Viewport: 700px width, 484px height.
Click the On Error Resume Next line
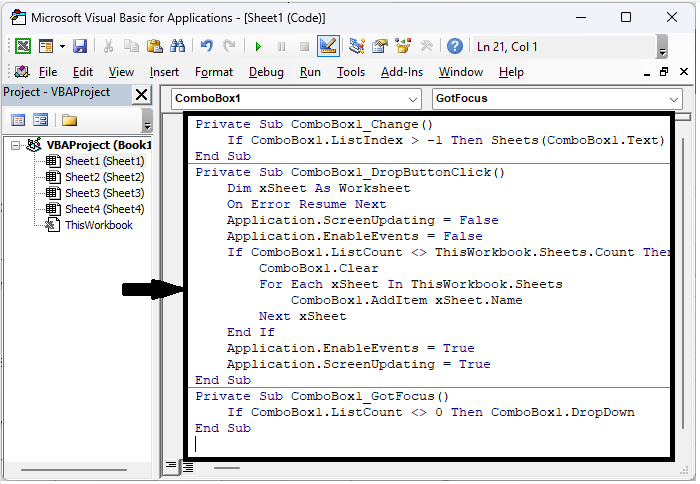click(x=306, y=204)
